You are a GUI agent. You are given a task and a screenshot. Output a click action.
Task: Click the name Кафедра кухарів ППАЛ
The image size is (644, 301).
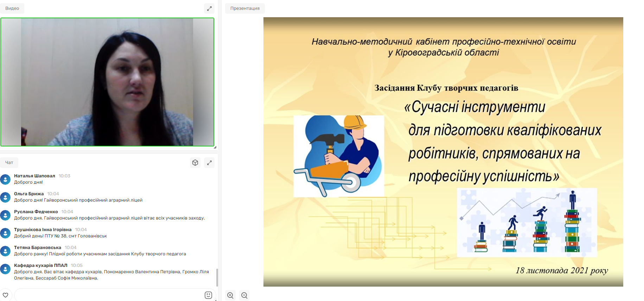tap(41, 266)
